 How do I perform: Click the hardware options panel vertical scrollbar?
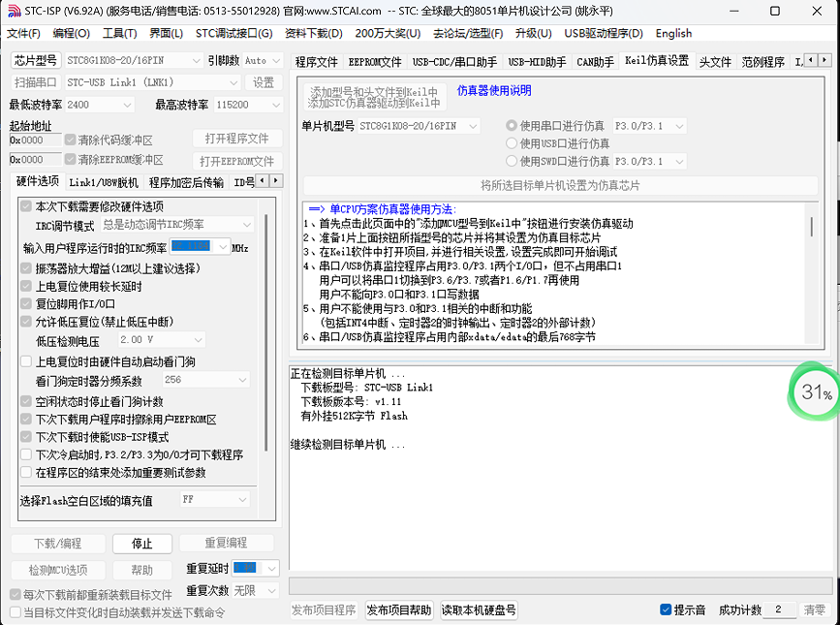click(266, 332)
